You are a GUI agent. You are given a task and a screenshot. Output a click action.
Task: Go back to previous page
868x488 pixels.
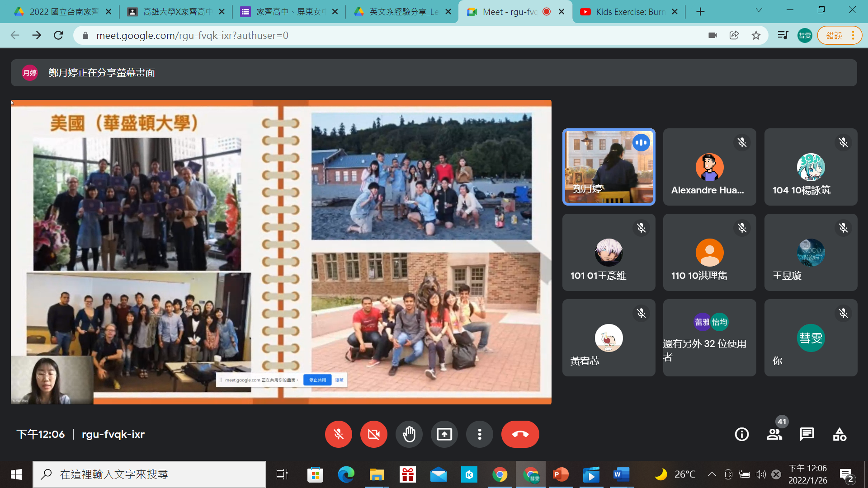[15, 35]
